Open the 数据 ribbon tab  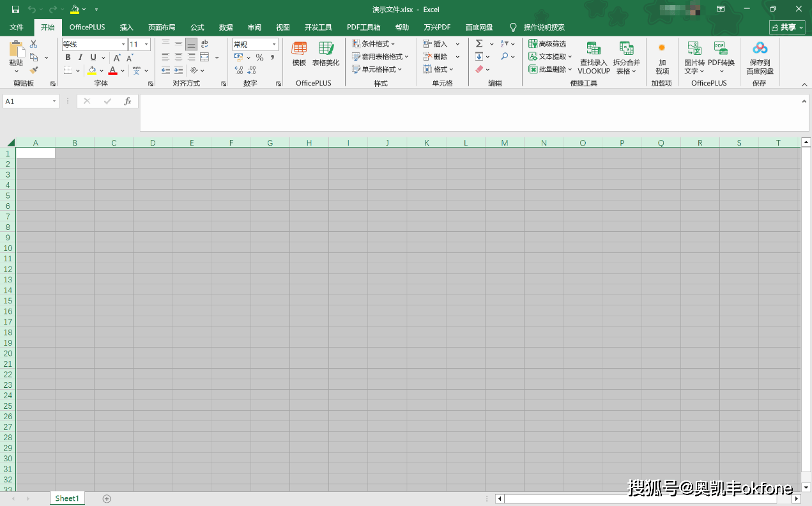226,27
